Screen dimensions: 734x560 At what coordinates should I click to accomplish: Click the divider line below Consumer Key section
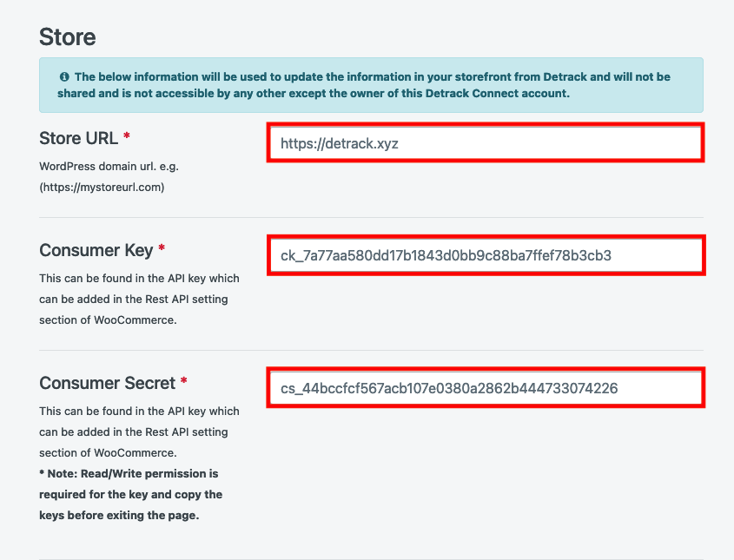tap(371, 350)
